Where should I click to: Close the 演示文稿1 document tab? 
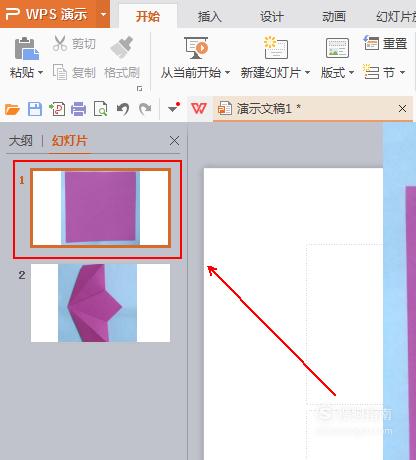pyautogui.click(x=402, y=108)
